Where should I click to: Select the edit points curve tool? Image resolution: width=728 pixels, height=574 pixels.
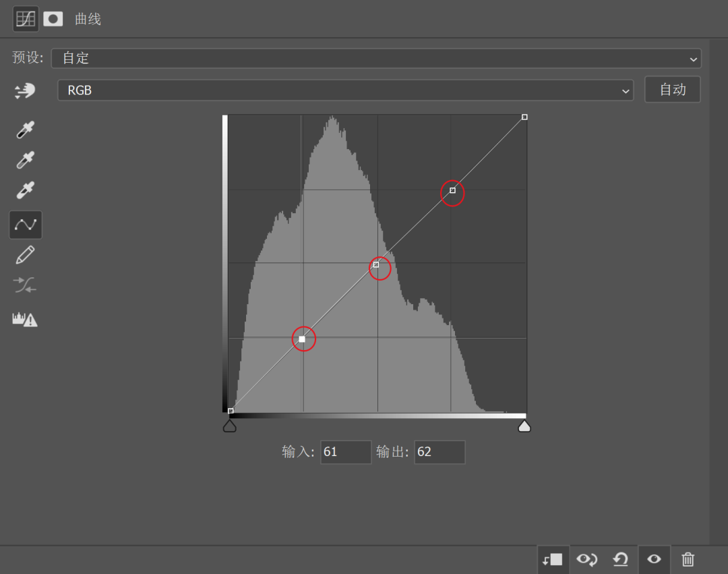pyautogui.click(x=26, y=225)
